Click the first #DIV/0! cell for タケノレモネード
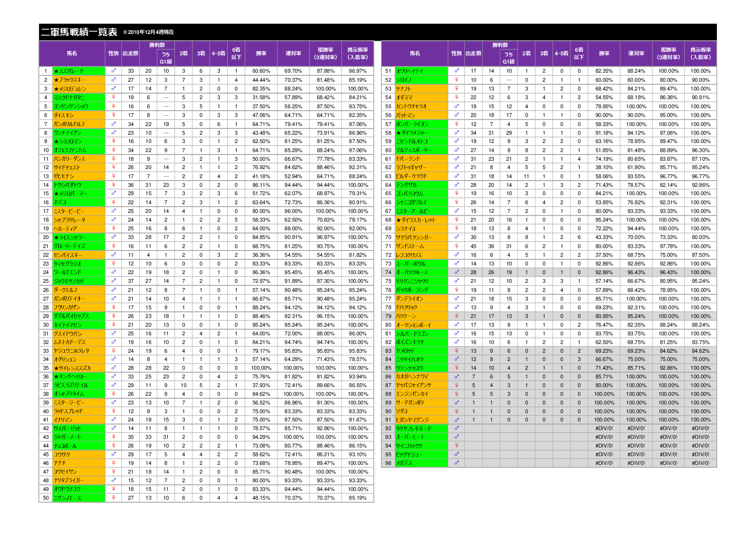 coord(604,428)
